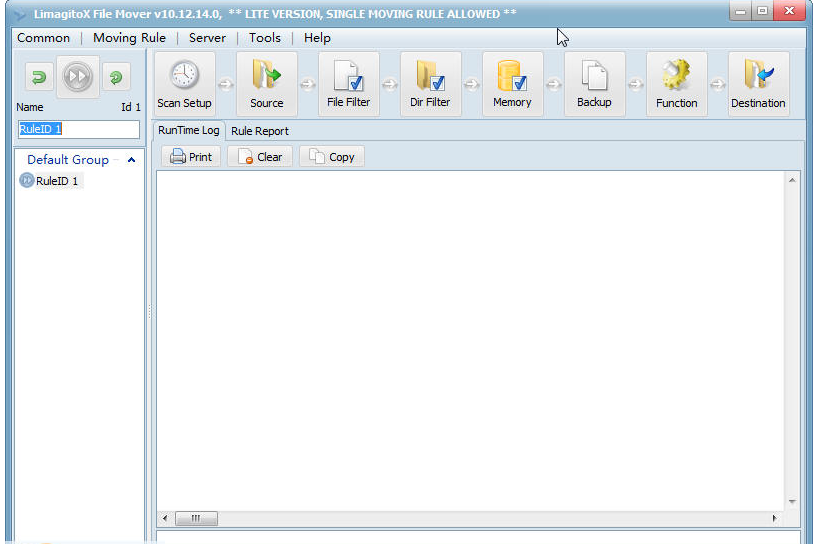
Task: Collapse the Default Group list
Action: click(x=131, y=160)
